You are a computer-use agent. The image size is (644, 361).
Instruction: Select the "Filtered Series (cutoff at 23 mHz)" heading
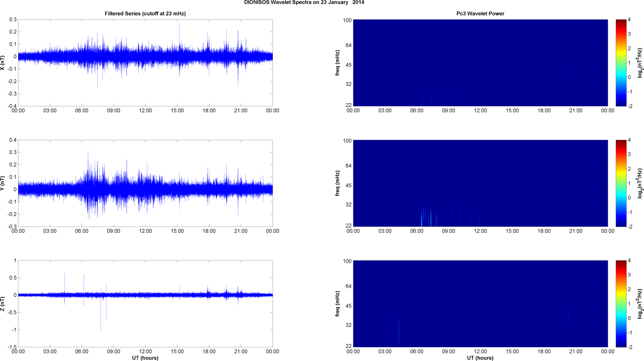pyautogui.click(x=145, y=14)
